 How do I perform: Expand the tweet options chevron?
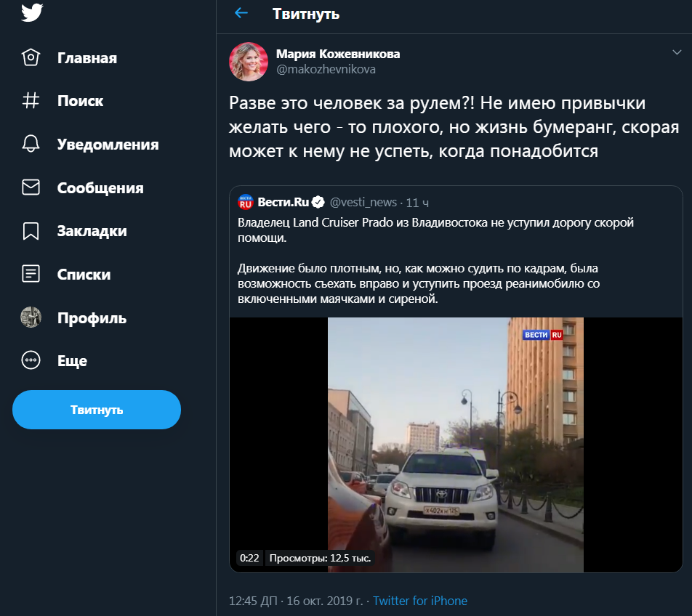(x=676, y=53)
